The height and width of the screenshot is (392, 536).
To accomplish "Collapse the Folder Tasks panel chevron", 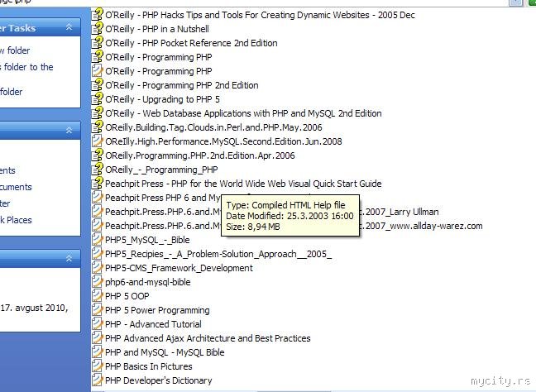I will 69,27.
